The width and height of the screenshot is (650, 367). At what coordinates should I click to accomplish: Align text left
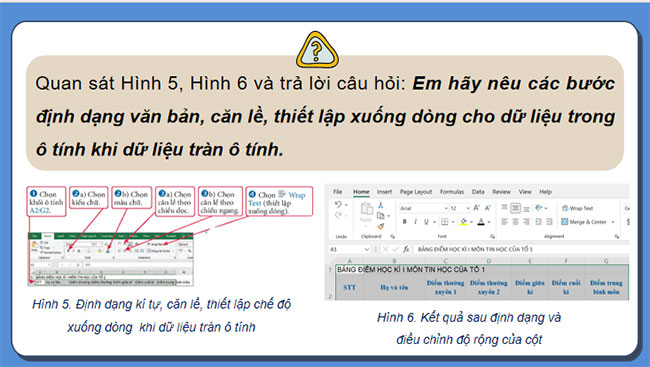pyautogui.click(x=504, y=222)
